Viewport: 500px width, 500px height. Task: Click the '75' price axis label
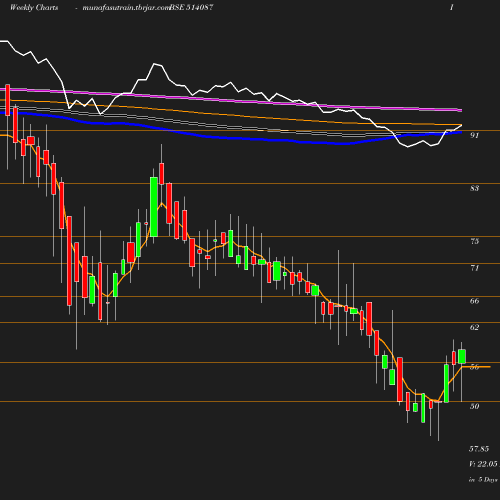point(474,241)
